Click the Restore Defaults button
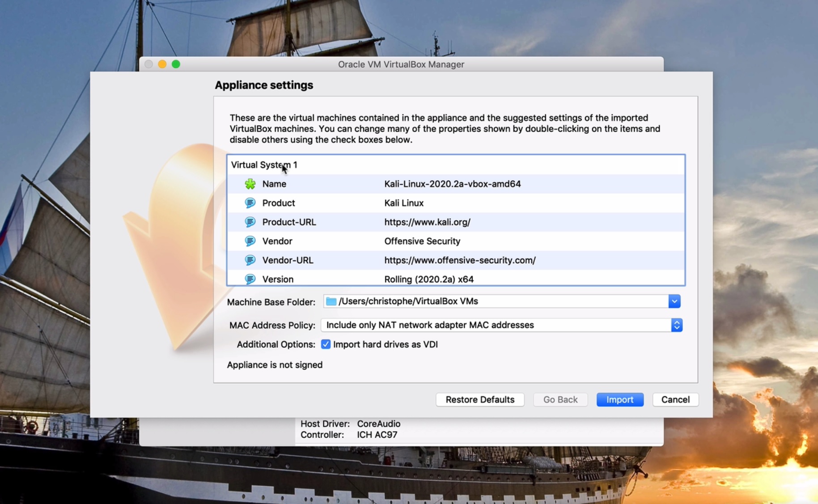818x504 pixels. click(480, 399)
